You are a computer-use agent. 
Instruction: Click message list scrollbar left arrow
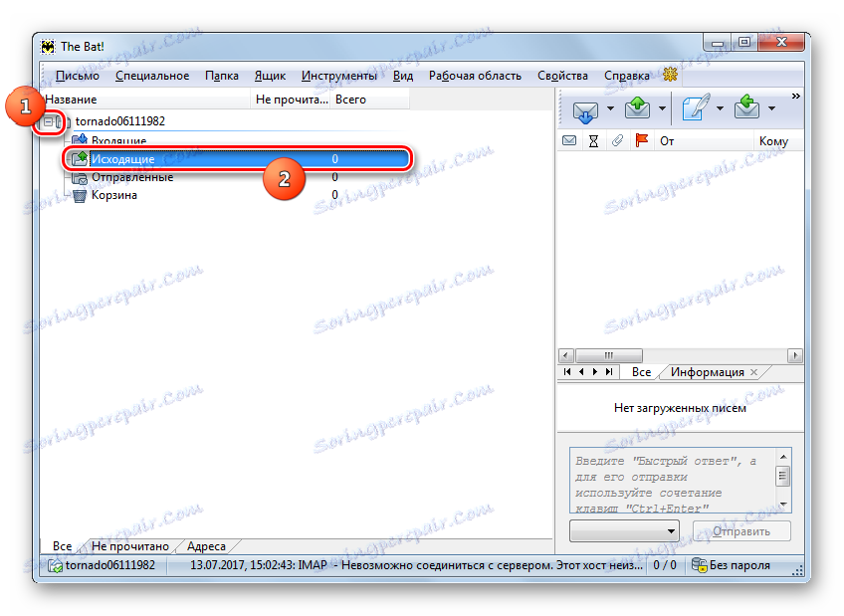(565, 355)
